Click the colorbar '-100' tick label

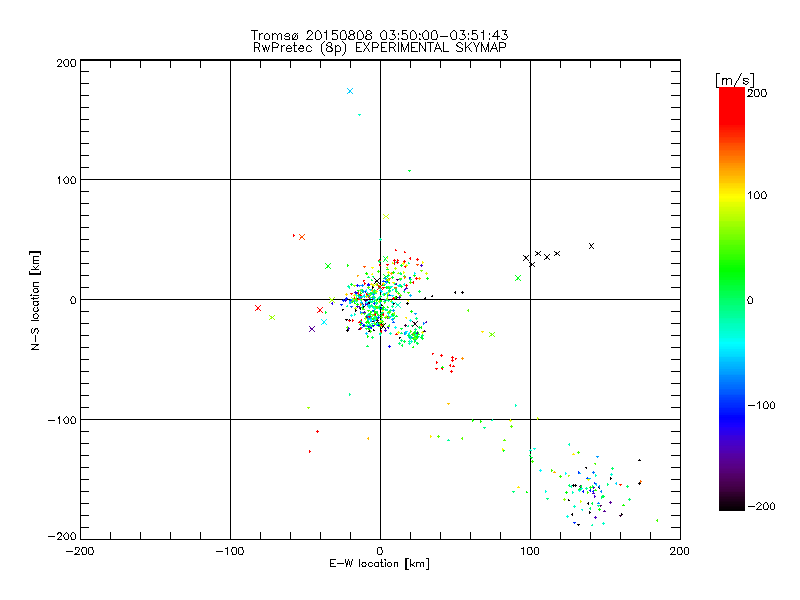(x=761, y=405)
